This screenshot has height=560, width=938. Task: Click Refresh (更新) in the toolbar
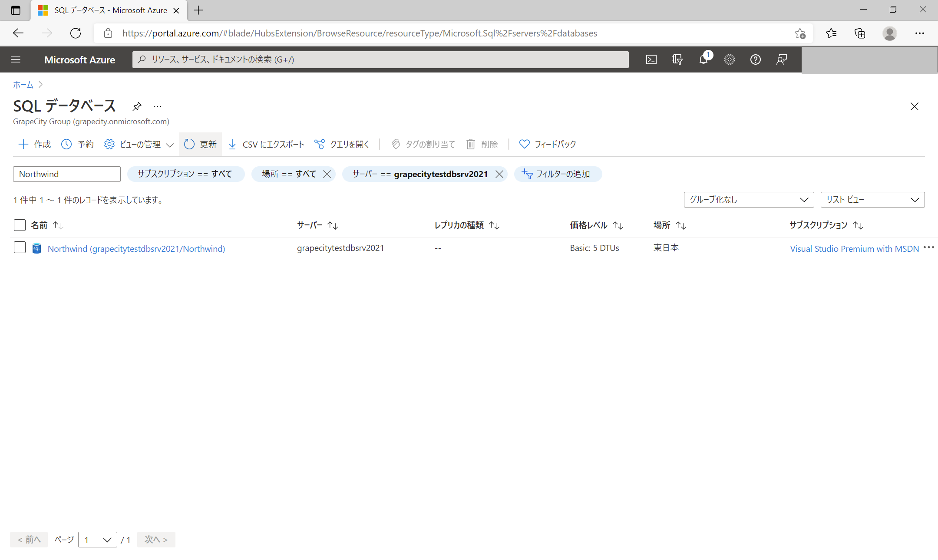coord(200,144)
